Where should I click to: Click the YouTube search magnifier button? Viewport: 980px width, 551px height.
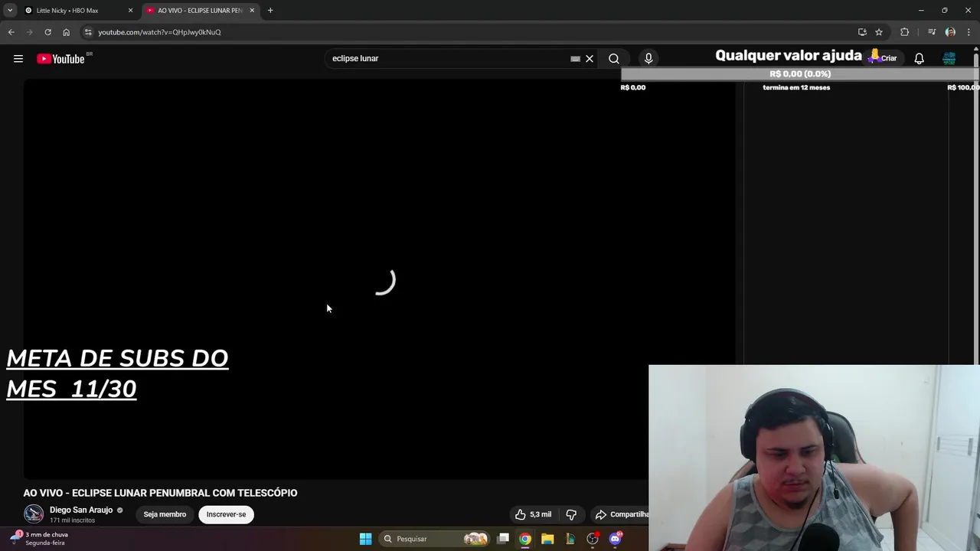pyautogui.click(x=614, y=58)
